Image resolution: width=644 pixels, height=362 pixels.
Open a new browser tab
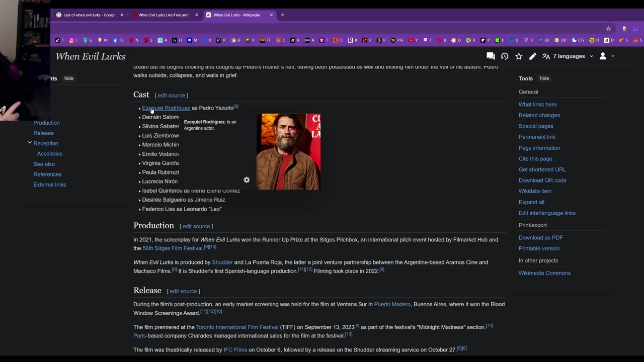coord(283,15)
